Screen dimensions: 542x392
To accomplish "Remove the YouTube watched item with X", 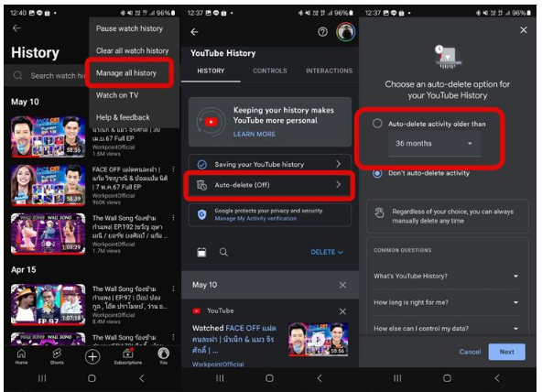I will [x=342, y=311].
